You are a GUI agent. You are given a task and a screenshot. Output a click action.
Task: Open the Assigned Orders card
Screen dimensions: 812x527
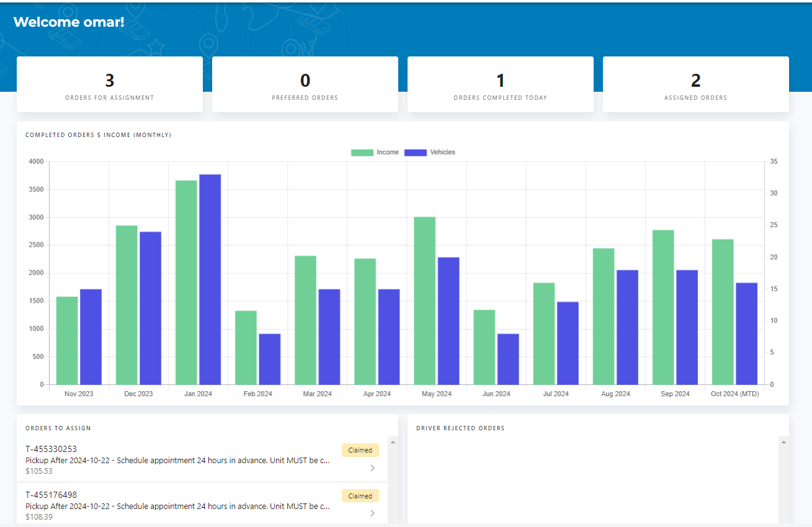coord(696,85)
